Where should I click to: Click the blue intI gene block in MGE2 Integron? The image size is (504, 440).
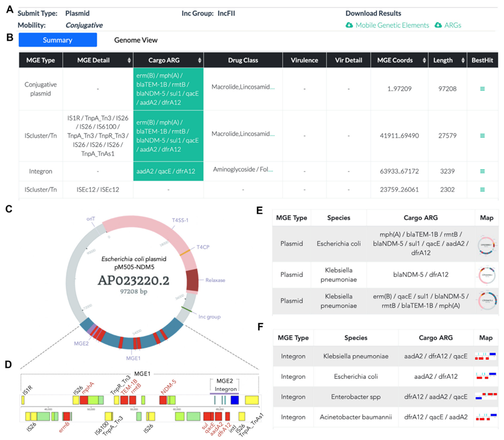pos(235,400)
